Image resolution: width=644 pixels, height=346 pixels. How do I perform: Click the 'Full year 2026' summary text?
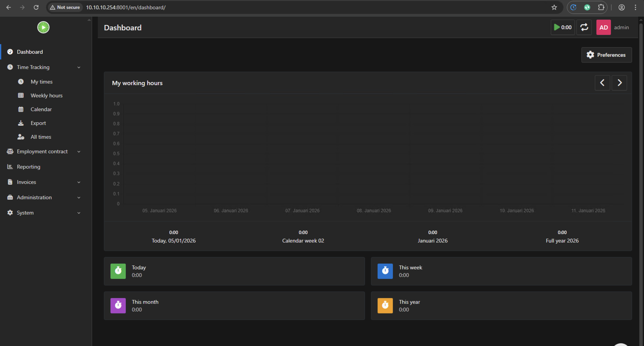pos(562,241)
